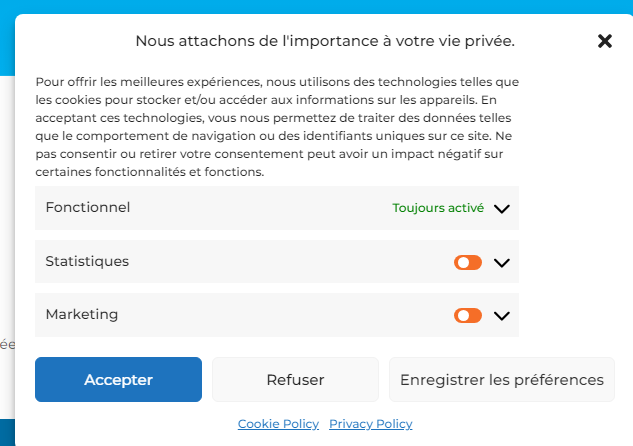The width and height of the screenshot is (633, 446).
Task: Click the dark blue strip at the bottom-left corner
Action: [x=7, y=432]
